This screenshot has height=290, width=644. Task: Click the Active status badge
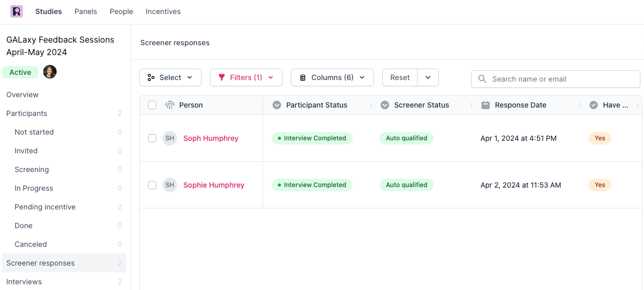coord(20,72)
